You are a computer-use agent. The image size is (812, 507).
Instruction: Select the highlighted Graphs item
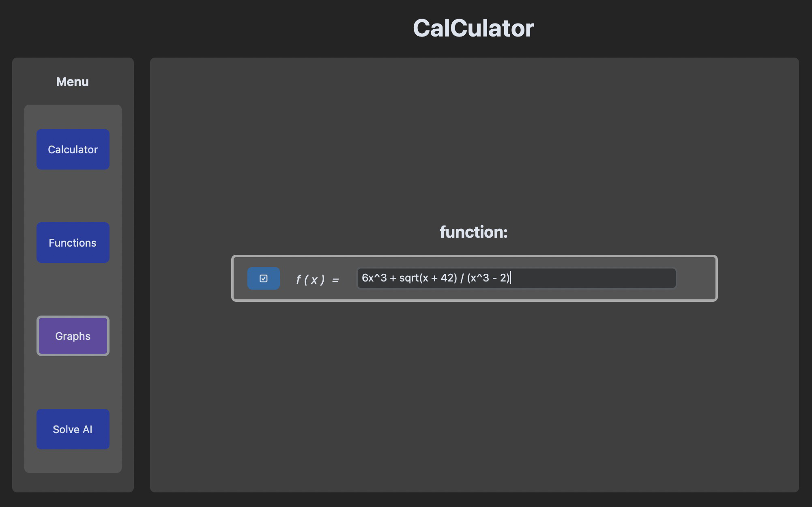[x=73, y=335]
